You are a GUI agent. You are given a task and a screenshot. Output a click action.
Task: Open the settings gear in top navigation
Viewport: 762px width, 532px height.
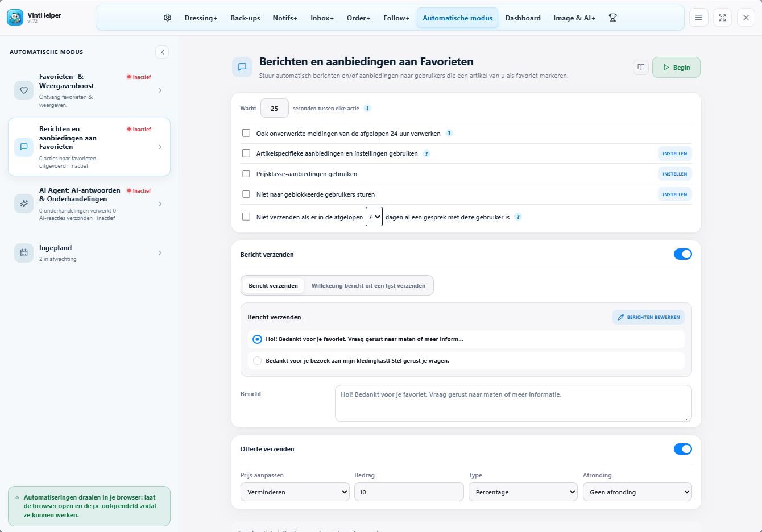tap(167, 18)
